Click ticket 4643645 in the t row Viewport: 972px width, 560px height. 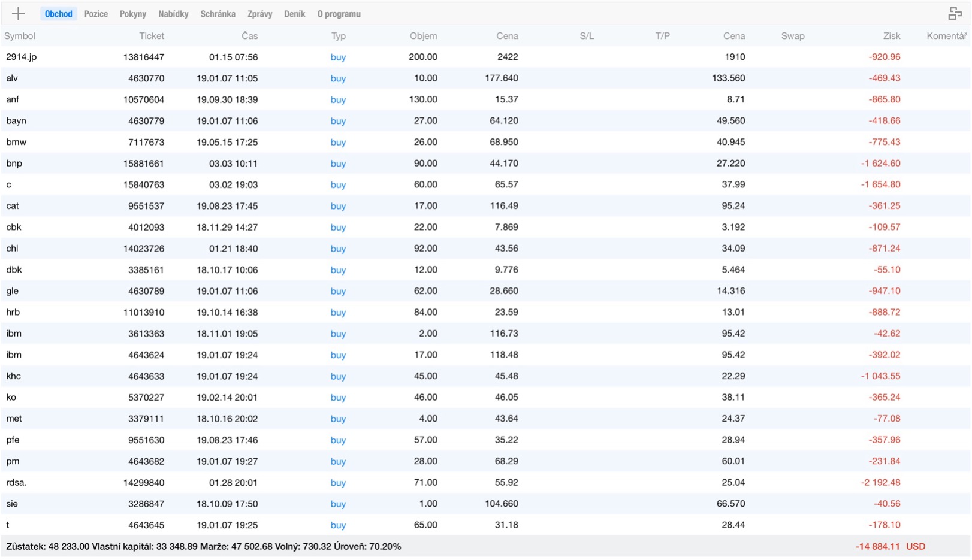146,525
